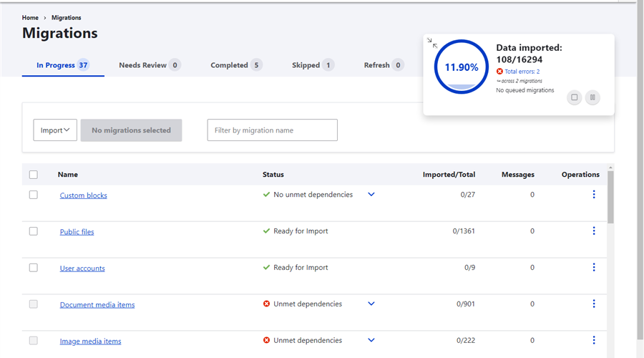Check the Image media items checkbox
644x358 pixels.
pyautogui.click(x=33, y=341)
